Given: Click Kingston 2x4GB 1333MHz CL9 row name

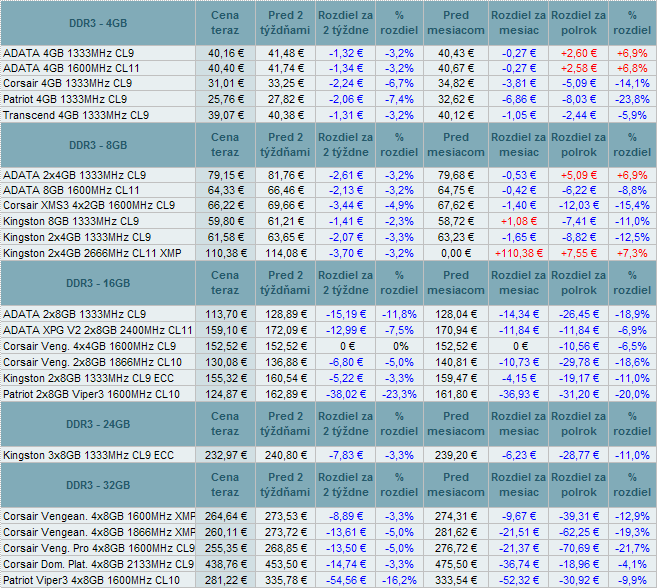Looking at the screenshot, I should [77, 237].
